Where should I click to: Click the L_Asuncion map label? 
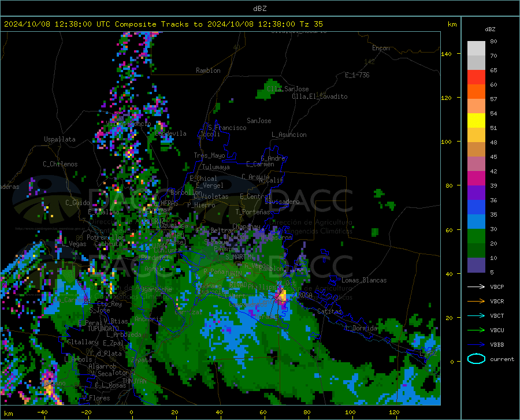click(289, 135)
